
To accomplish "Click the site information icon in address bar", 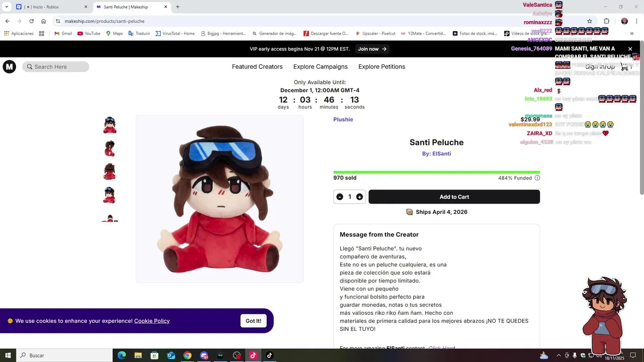I will 58,21.
